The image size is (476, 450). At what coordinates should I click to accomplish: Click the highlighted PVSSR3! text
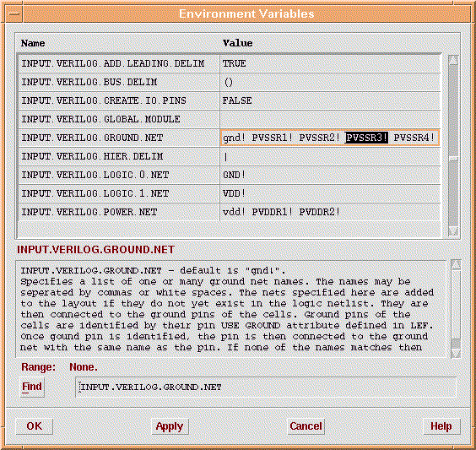point(366,138)
